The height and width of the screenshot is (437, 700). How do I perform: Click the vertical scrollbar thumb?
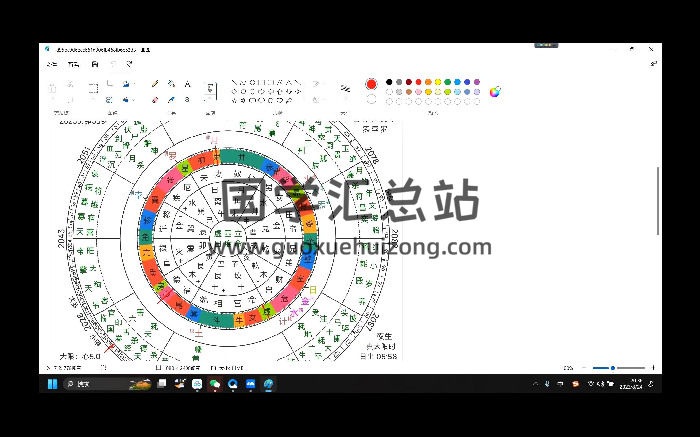pos(658,201)
